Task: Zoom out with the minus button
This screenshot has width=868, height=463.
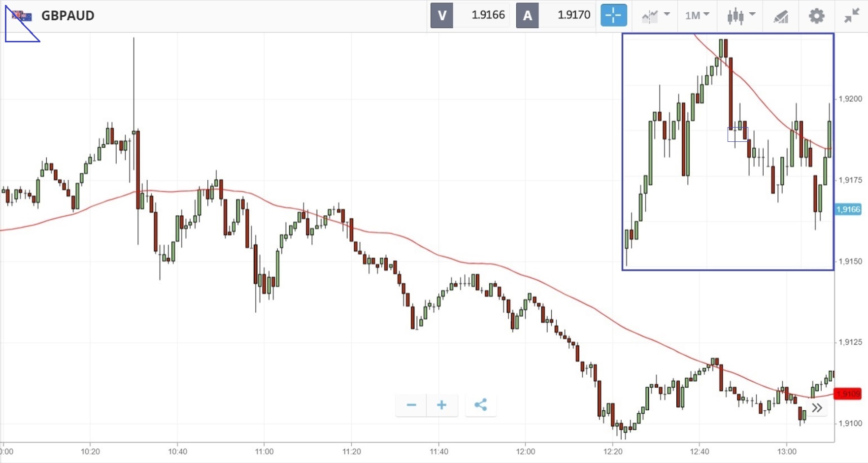Action: click(x=411, y=405)
